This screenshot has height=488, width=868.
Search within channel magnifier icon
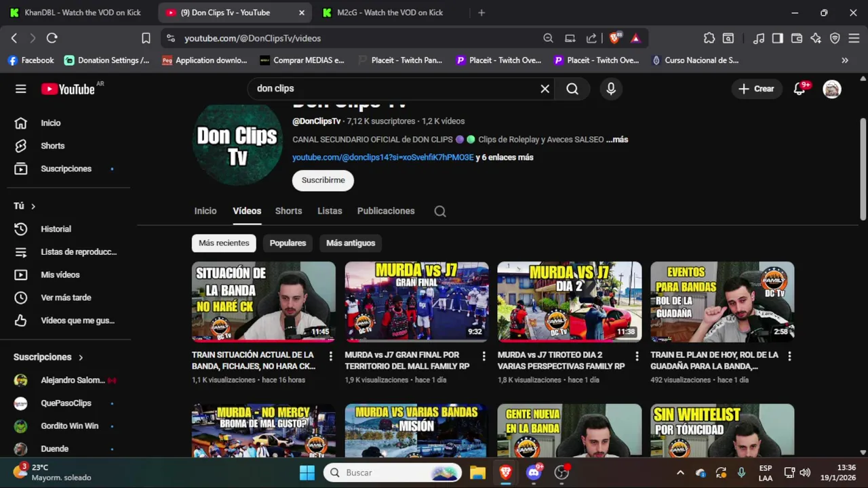pos(440,211)
